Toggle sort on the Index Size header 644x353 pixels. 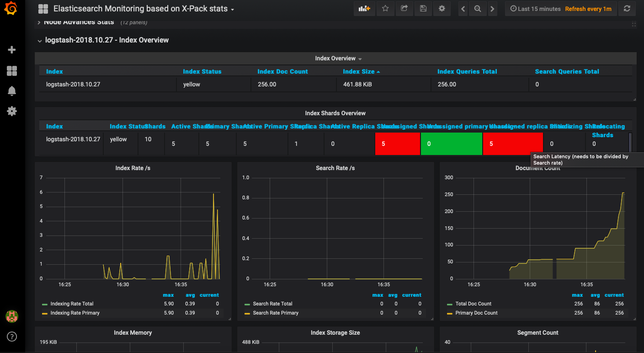coord(362,71)
